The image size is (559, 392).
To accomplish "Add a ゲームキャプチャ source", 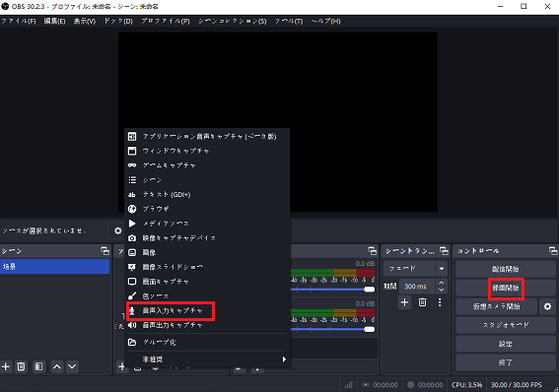I will tap(207, 165).
